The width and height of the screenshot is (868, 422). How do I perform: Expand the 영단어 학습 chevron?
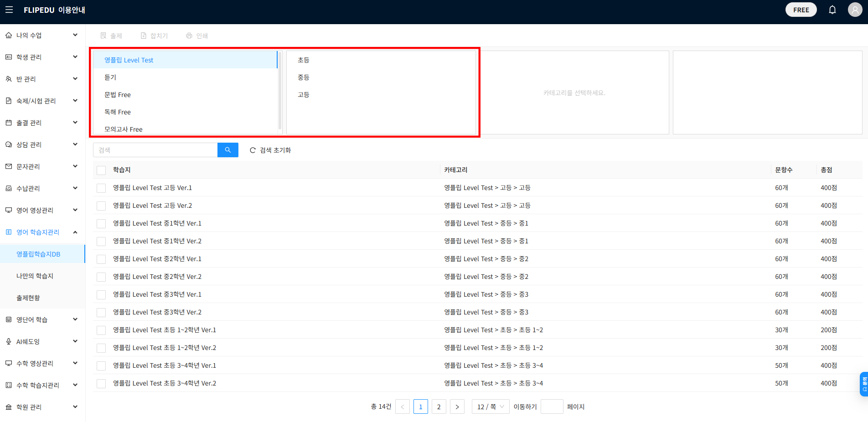75,319
